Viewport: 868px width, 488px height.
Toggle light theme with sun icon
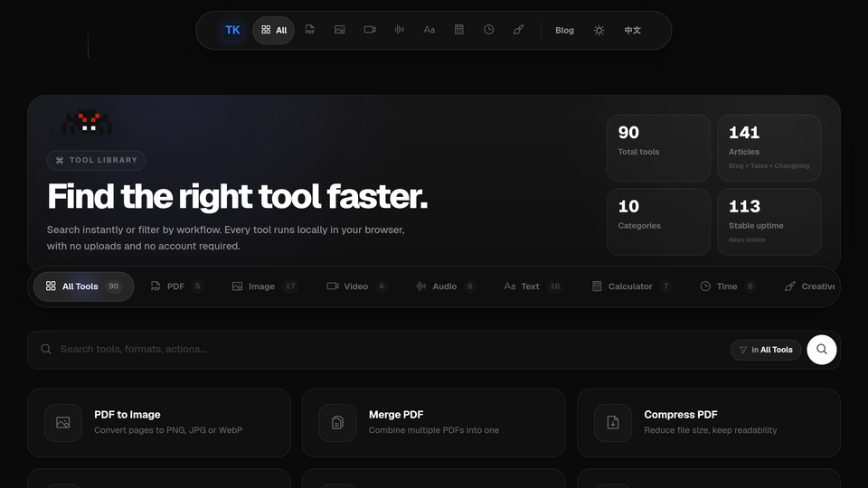(x=599, y=31)
